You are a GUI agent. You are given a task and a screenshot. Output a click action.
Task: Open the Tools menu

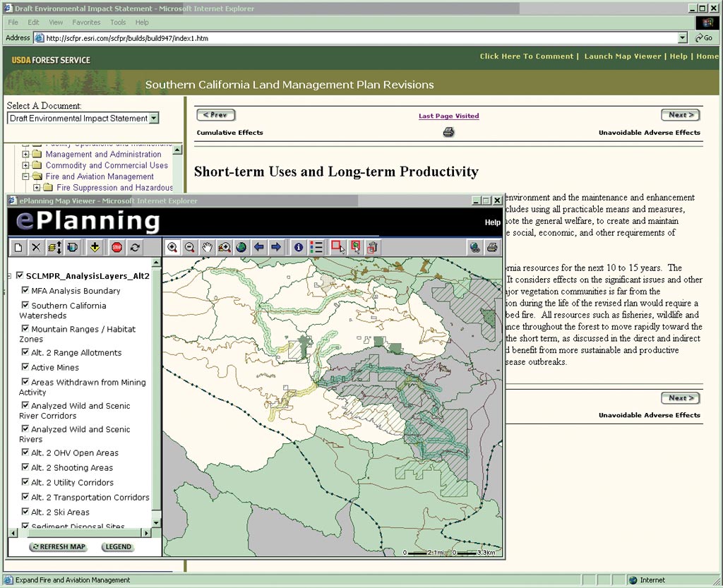pyautogui.click(x=118, y=22)
